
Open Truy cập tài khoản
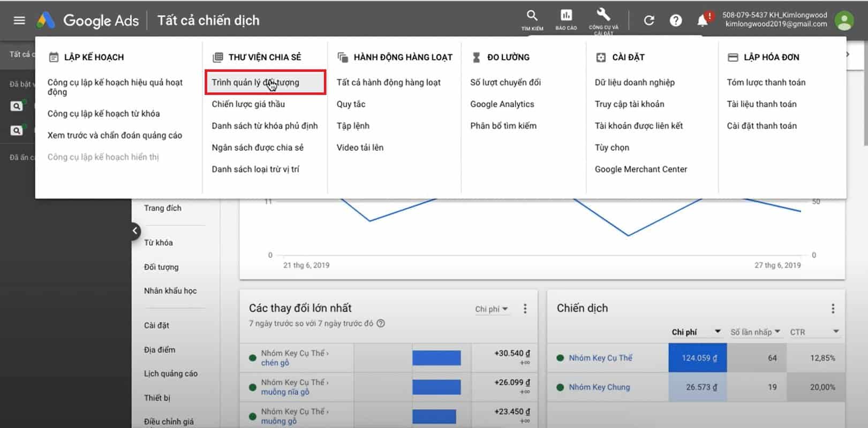coord(629,104)
